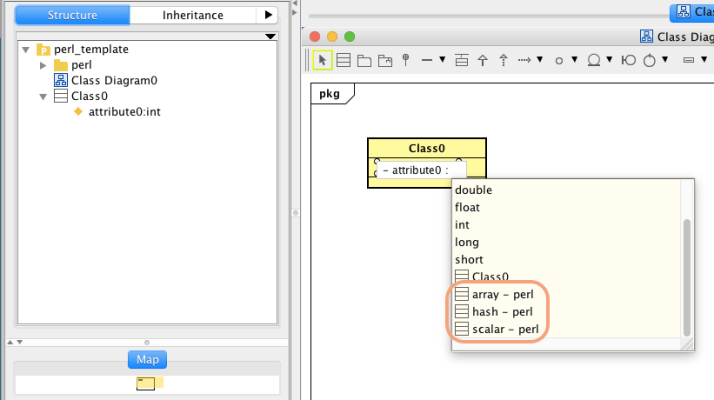This screenshot has height=400, width=714.
Task: Collapse pane with small up arrow
Action: click(x=10, y=342)
